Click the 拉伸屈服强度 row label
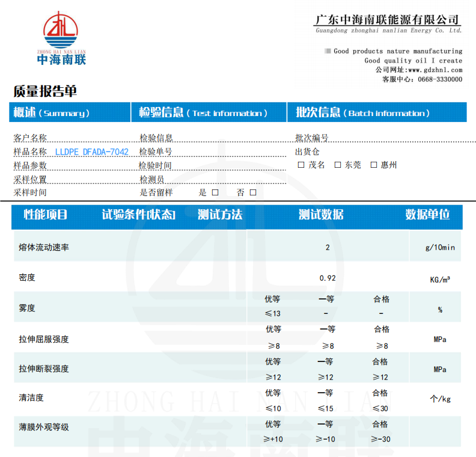This screenshot has width=476, height=457. coord(44,339)
